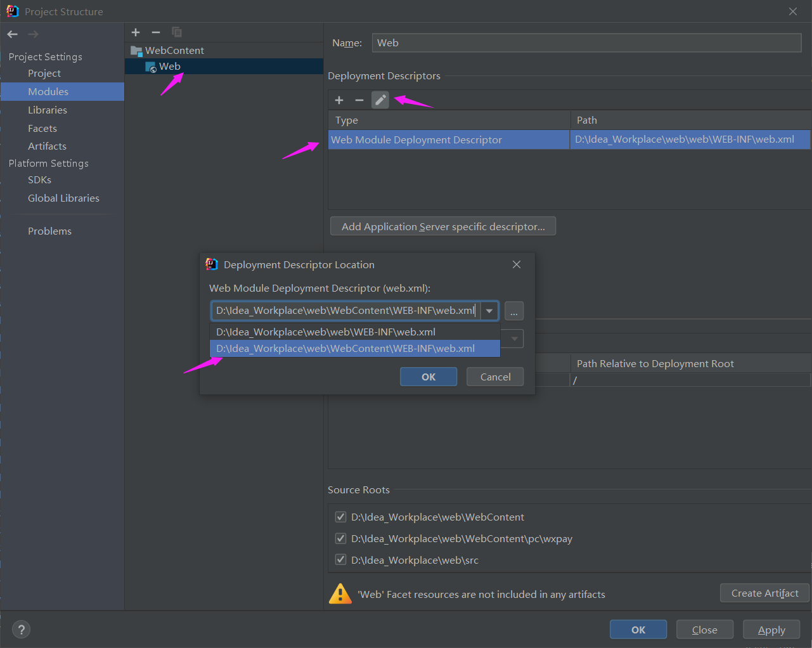Open the Libraries settings page

pos(48,110)
